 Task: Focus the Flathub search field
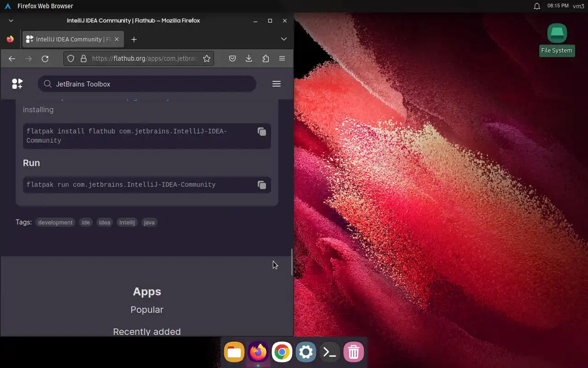[x=147, y=84]
